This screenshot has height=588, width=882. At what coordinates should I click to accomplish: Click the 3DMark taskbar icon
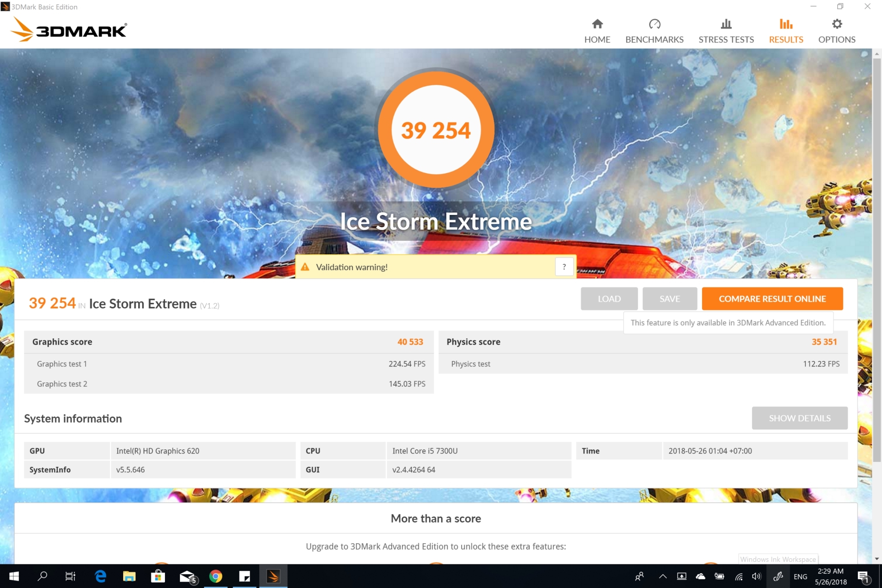click(x=273, y=576)
